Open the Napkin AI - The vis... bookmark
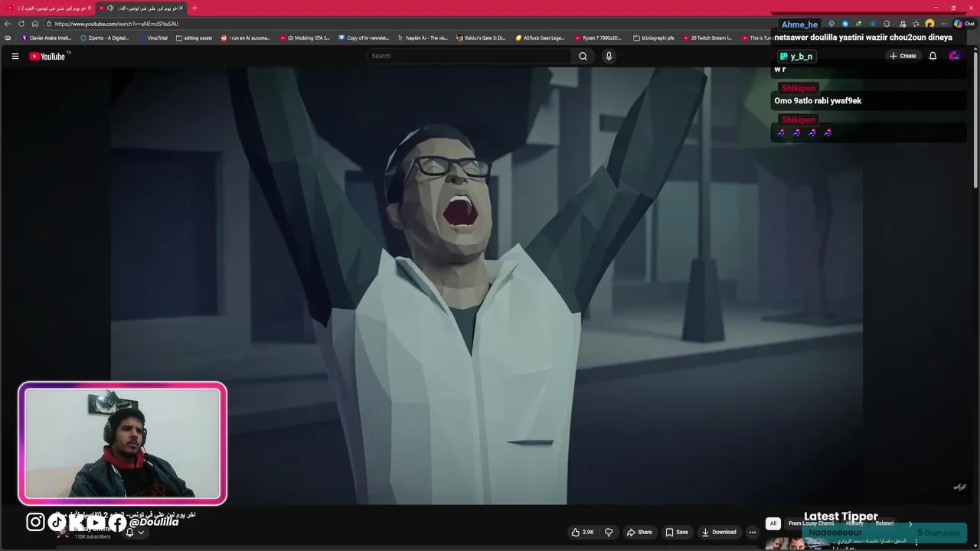Viewport: 980px width, 551px height. point(423,37)
